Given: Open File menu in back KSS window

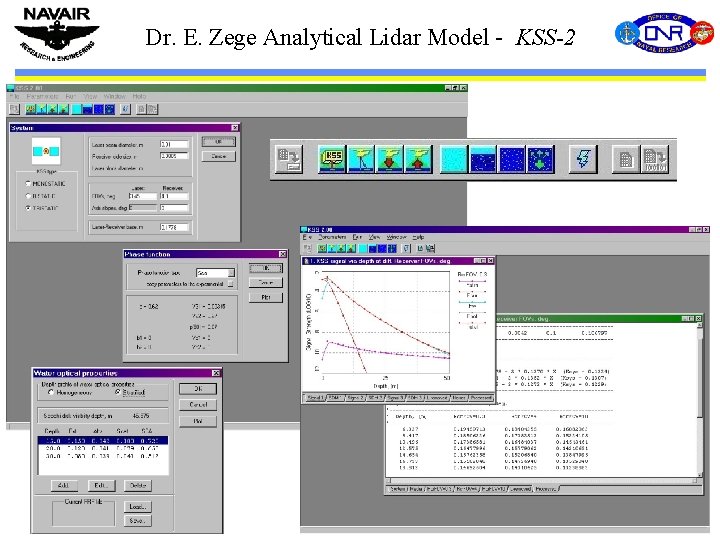Looking at the screenshot, I should 15,96.
